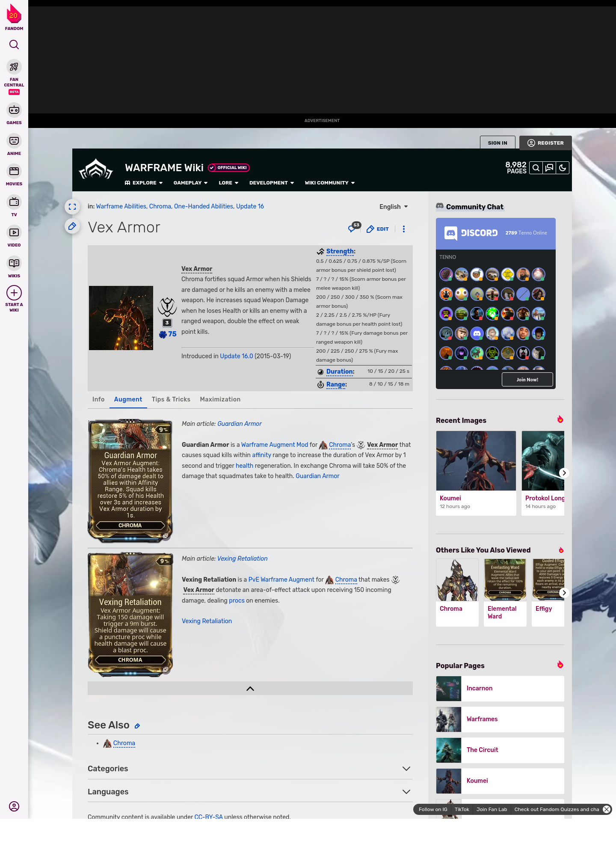Expand article to full width
616x856 pixels.
72,207
